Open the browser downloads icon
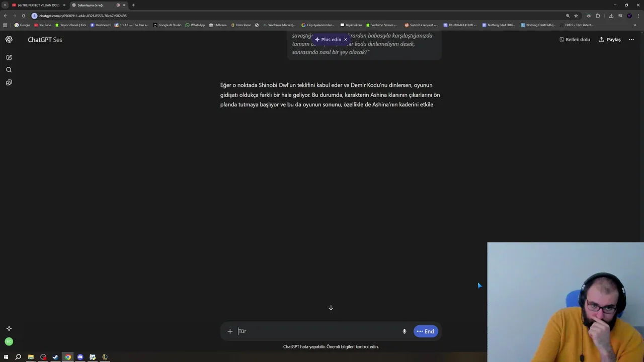 tap(611, 16)
